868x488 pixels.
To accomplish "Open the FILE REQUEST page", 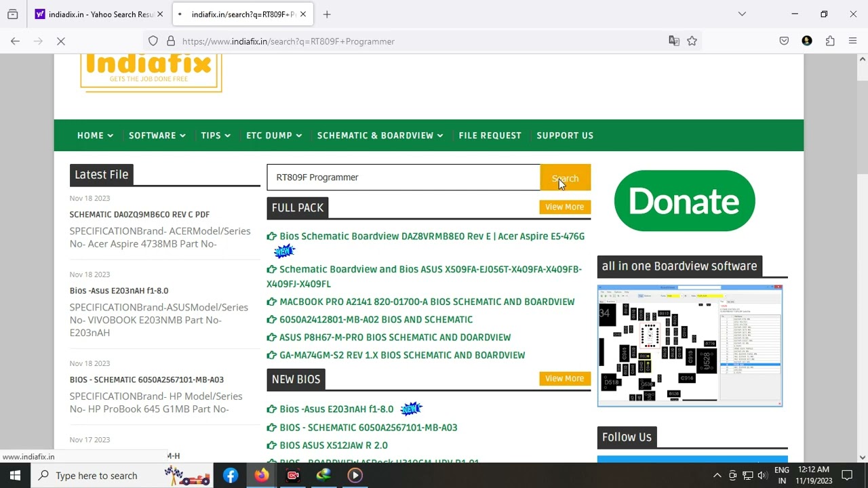I will point(490,136).
